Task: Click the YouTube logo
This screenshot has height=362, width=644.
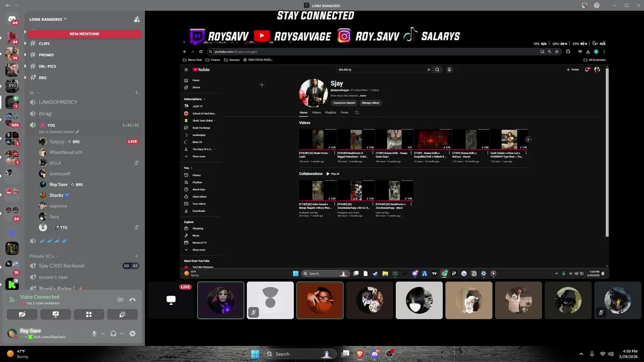Action: [201, 70]
